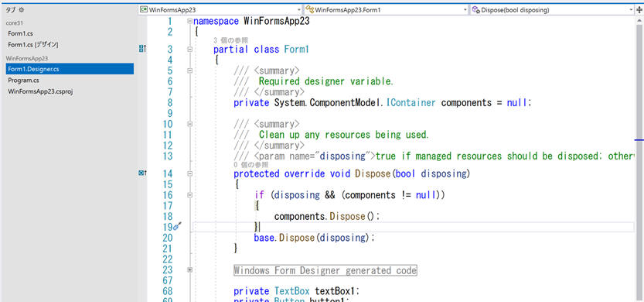644x302 pixels.
Task: Click the 'if' keyword on line 16
Action: point(259,195)
